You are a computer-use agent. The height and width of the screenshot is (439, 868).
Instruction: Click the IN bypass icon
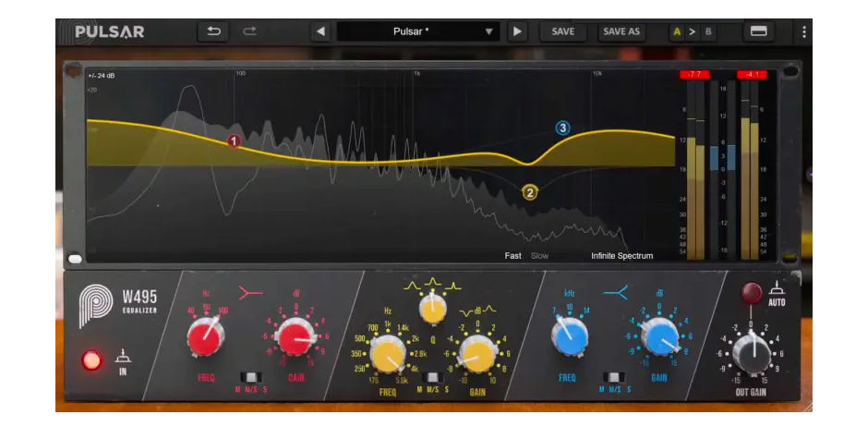click(x=123, y=357)
